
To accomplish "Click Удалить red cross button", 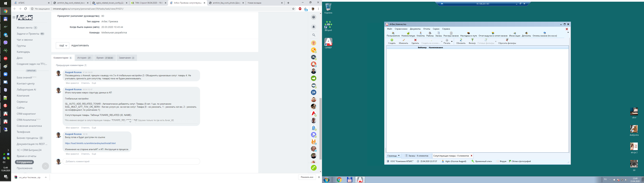I will (x=415, y=42).
